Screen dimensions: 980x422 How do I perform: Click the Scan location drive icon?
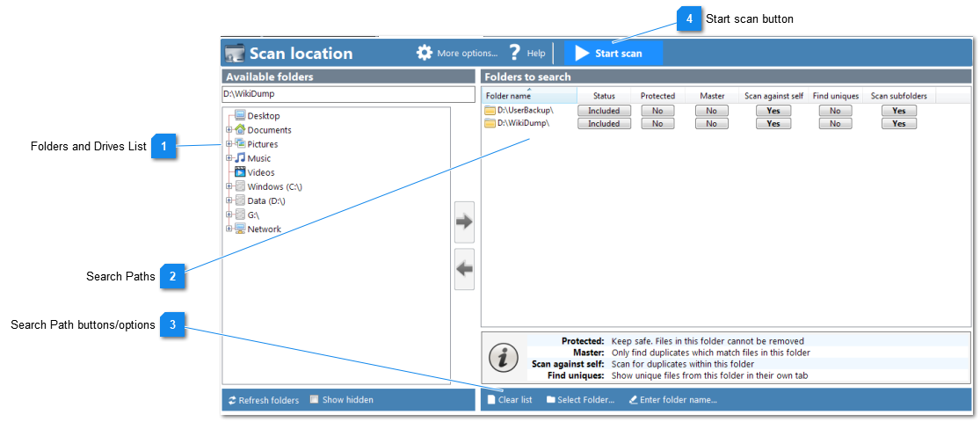coord(235,53)
